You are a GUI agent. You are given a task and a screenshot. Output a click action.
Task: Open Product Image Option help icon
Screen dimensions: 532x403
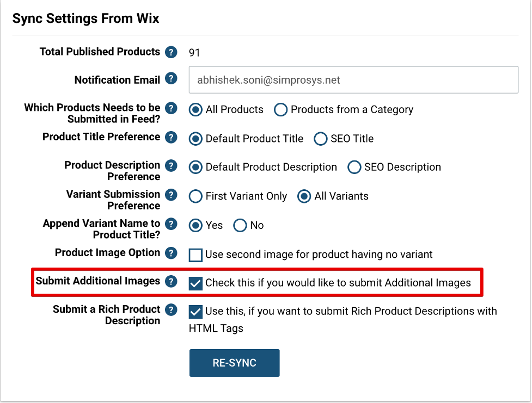(x=171, y=253)
